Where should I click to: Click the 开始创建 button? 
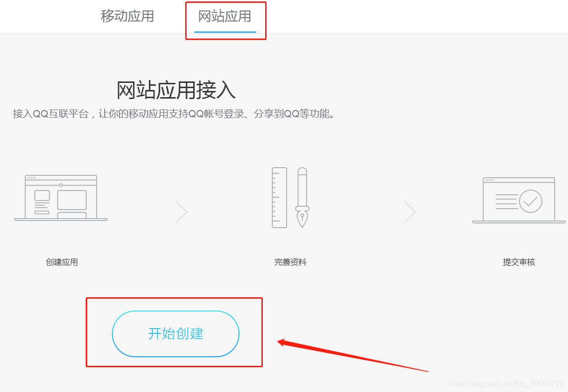[x=176, y=334]
